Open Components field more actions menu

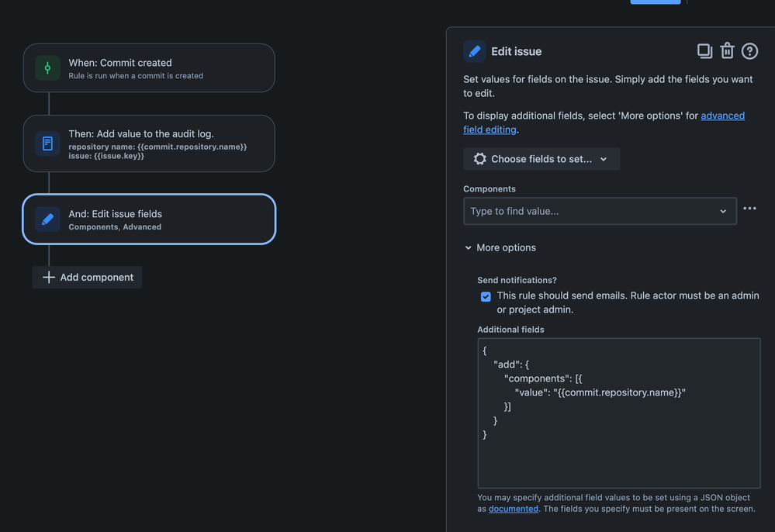(749, 209)
